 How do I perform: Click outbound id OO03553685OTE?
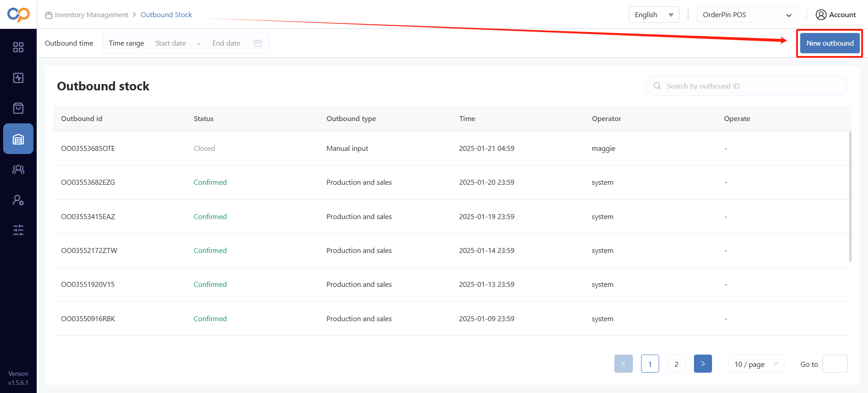click(x=88, y=149)
